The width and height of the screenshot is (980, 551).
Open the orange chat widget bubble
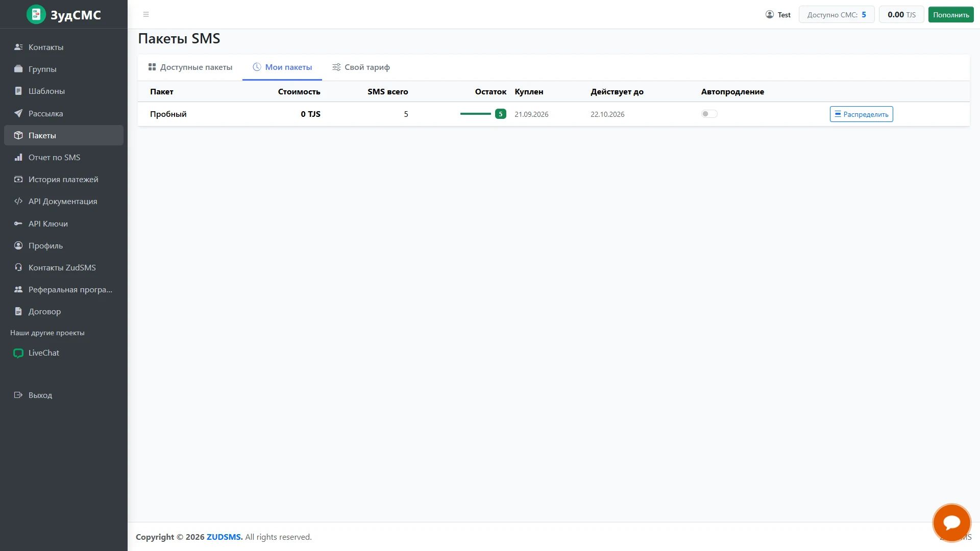point(951,522)
